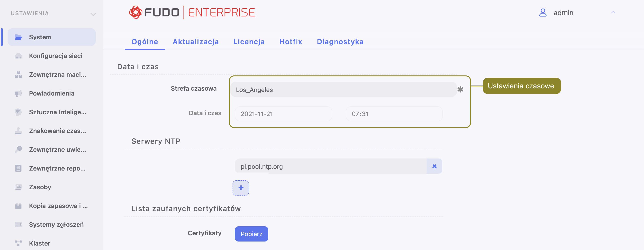Viewport: 644px width, 250px height.
Task: Click the Powiadomienia megaphone icon
Action: tap(18, 93)
